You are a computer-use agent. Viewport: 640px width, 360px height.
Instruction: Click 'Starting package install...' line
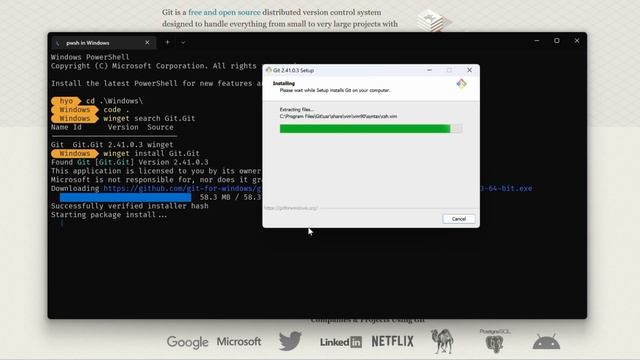point(109,215)
